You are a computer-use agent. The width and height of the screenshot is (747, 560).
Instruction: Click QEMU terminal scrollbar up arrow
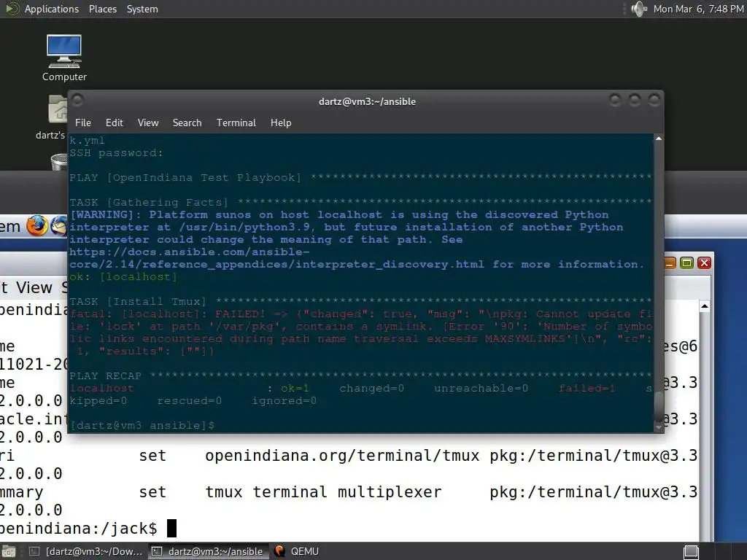pos(705,306)
